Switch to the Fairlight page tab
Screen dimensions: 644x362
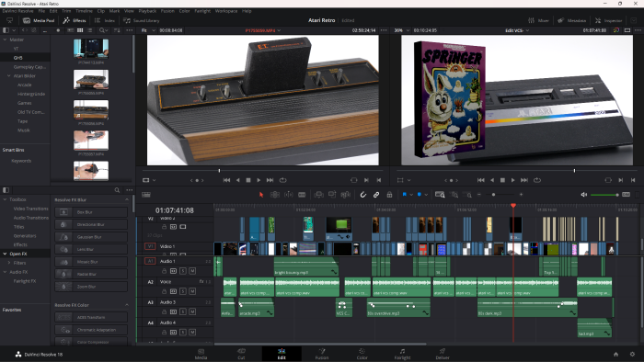pyautogui.click(x=402, y=354)
